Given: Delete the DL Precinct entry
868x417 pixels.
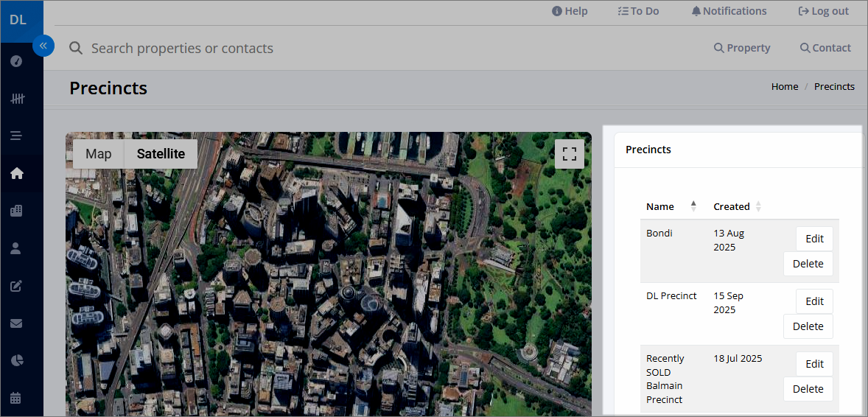Looking at the screenshot, I should point(808,326).
